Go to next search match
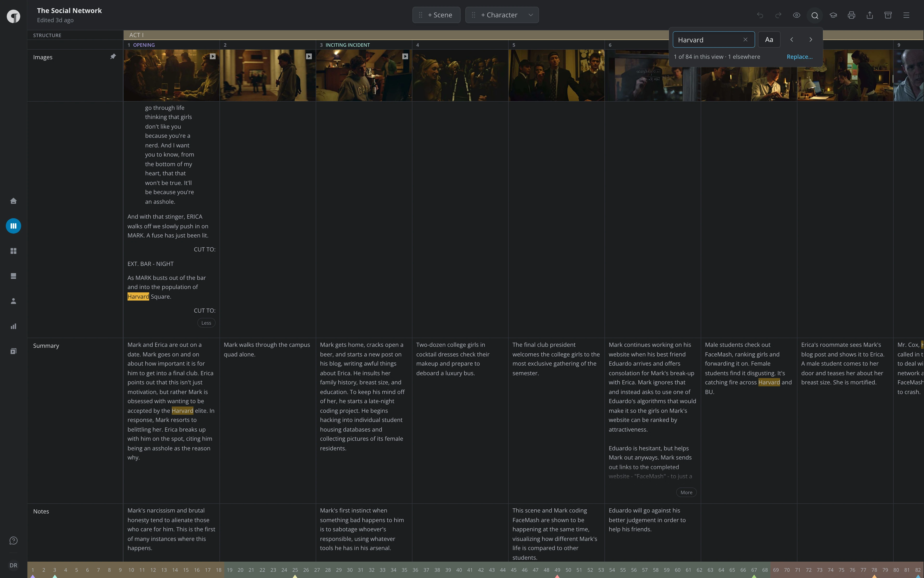Screen dimensions: 924x578 [811, 40]
